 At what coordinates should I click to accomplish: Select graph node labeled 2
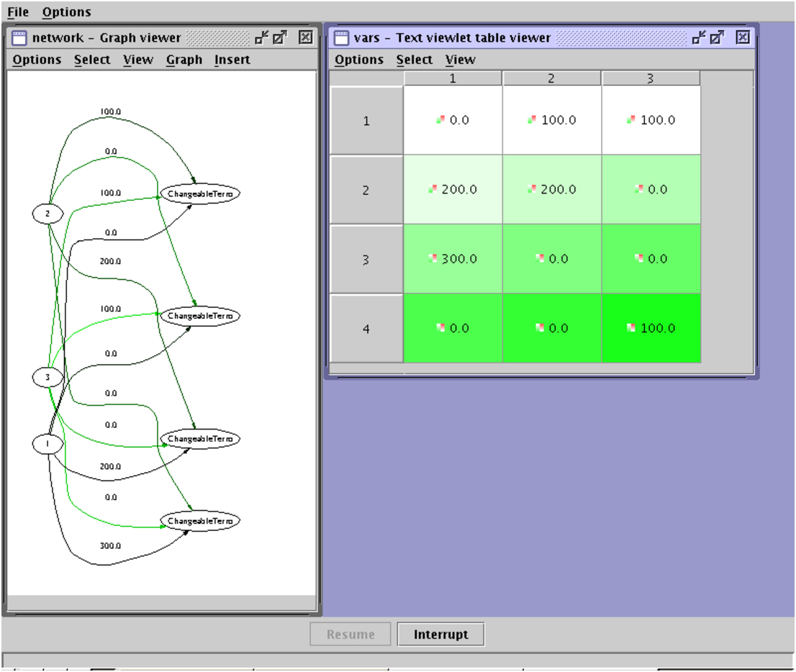pos(48,213)
